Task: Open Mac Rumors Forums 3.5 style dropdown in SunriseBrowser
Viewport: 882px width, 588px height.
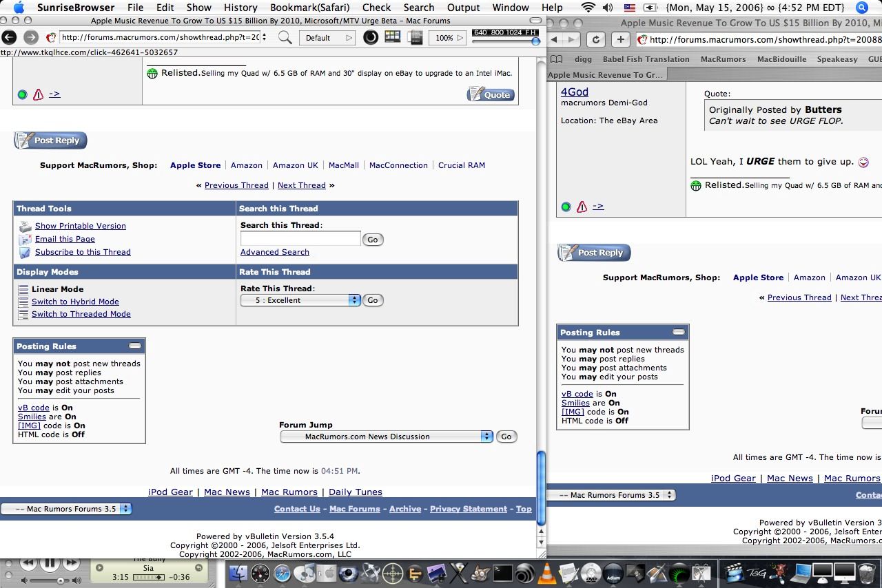Action: (x=65, y=509)
